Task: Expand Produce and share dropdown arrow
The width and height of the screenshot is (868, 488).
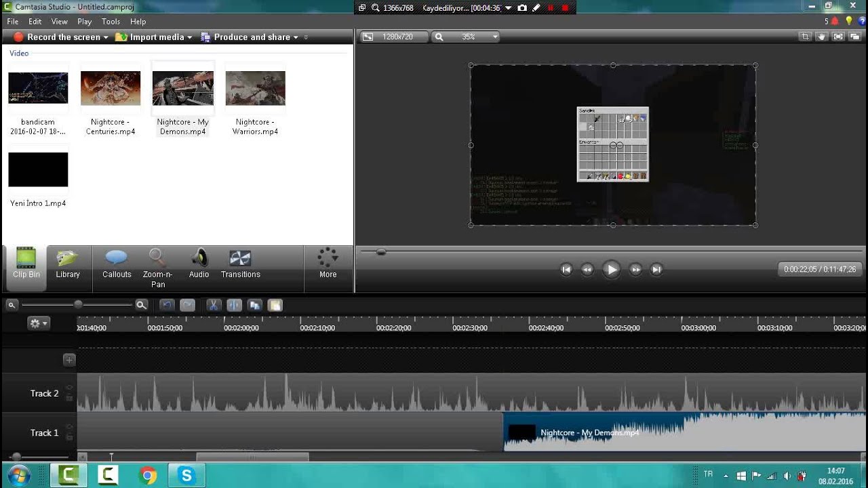Action: [x=296, y=37]
